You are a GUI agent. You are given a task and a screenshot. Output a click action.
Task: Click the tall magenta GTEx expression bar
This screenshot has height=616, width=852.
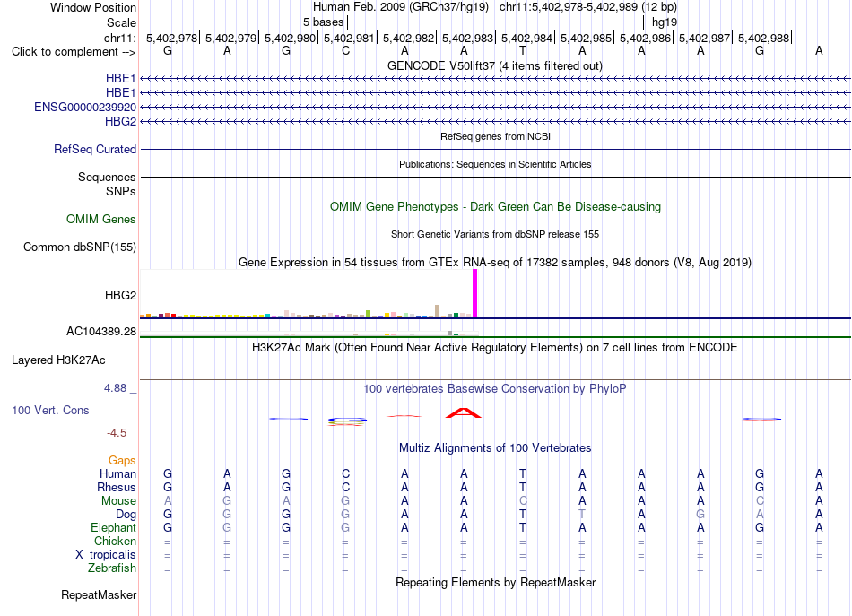pos(475,293)
